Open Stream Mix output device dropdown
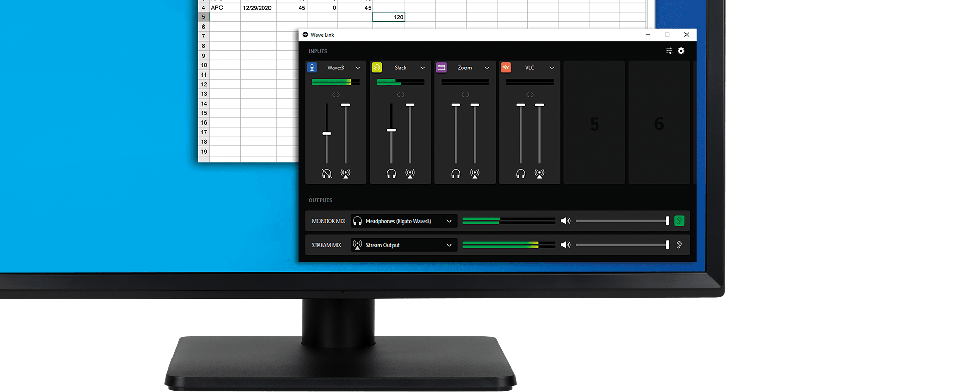The height and width of the screenshot is (392, 980). 403,245
